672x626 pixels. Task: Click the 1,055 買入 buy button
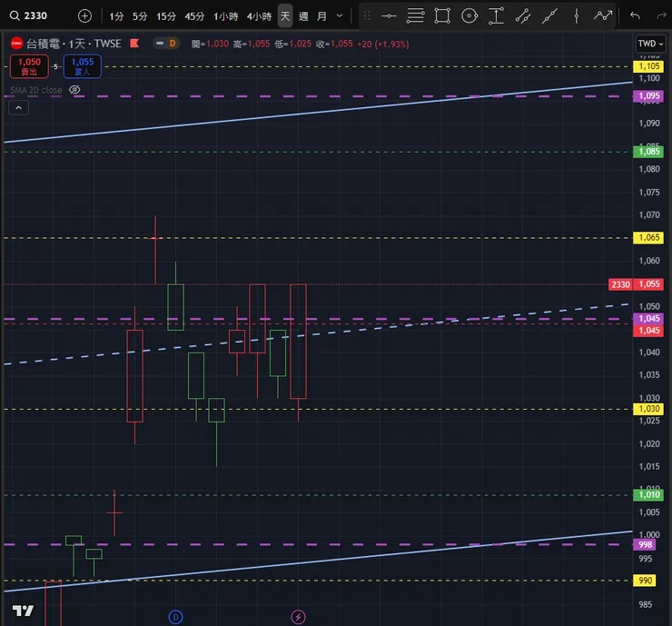coord(83,66)
